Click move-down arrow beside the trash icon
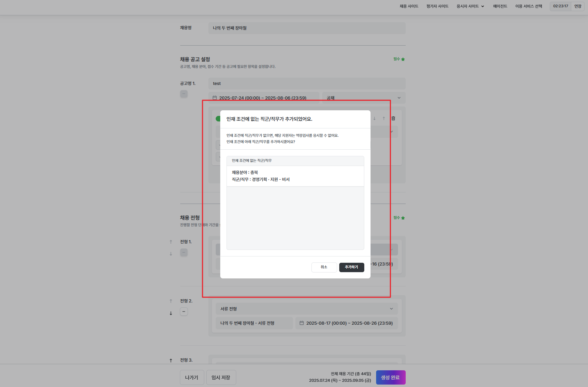The width and height of the screenshot is (588, 387). 374,118
